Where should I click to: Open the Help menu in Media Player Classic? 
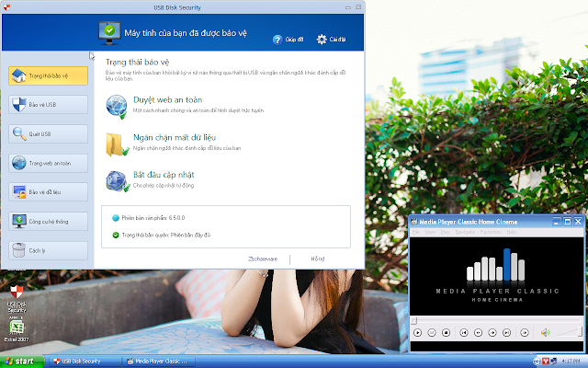(x=512, y=232)
